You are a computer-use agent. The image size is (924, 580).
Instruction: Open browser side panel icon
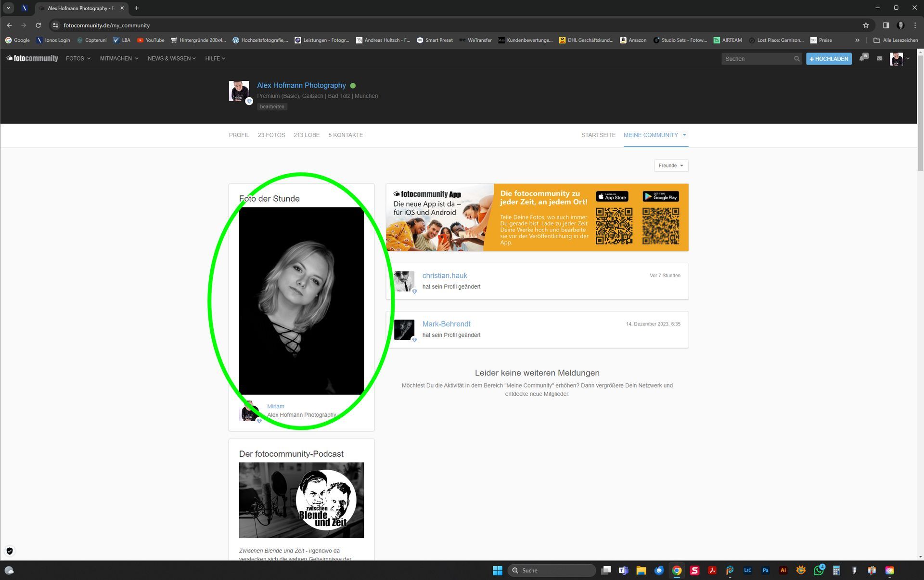click(x=885, y=26)
